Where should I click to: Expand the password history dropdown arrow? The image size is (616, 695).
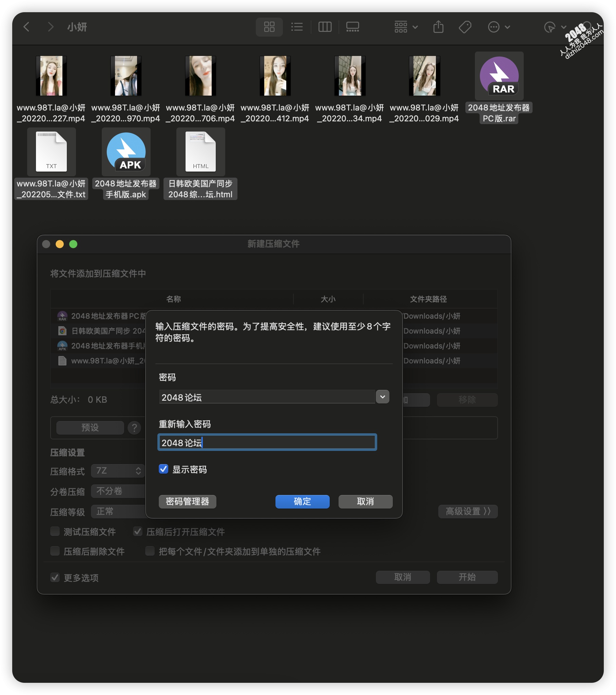click(382, 397)
